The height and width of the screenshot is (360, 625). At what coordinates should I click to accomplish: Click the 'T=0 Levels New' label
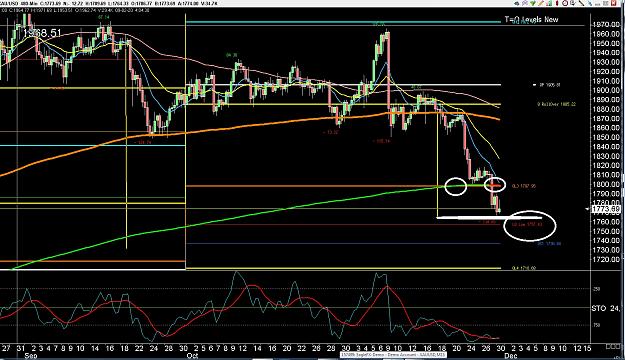(x=532, y=19)
